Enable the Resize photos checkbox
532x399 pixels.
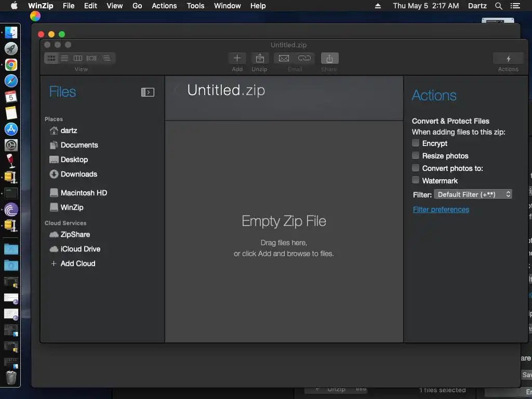coord(415,155)
